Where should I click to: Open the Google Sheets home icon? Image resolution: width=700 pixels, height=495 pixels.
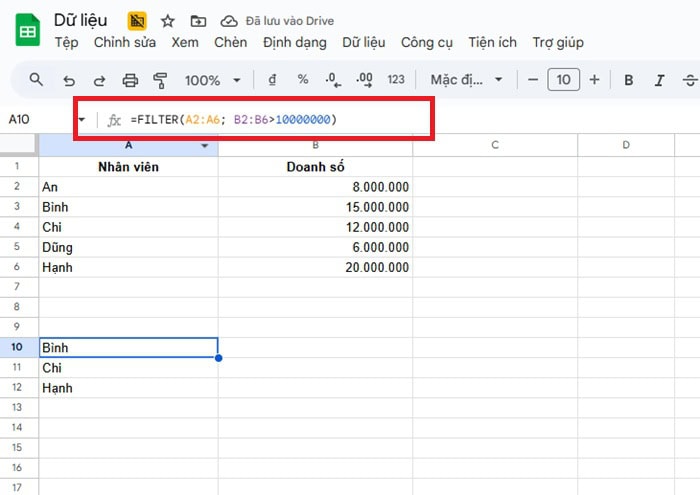pyautogui.click(x=28, y=30)
